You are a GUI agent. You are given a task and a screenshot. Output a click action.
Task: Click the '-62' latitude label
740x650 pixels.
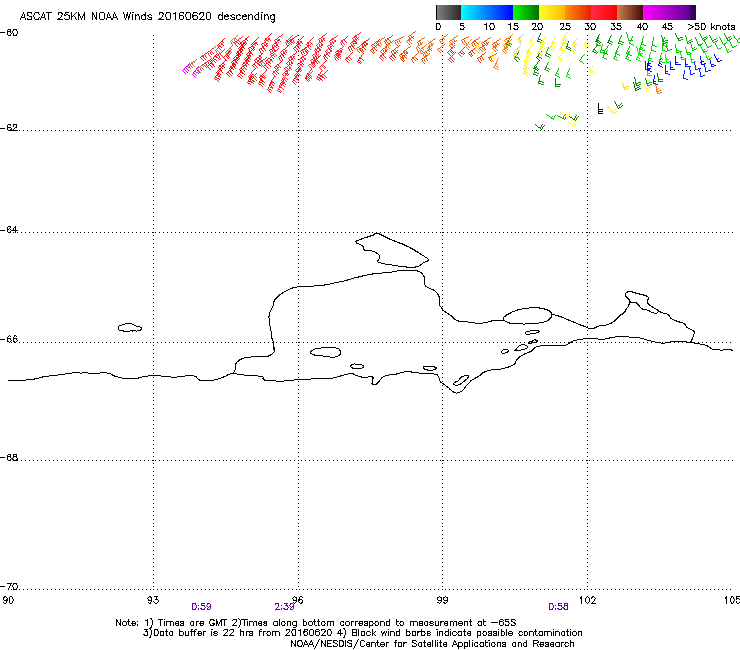(x=9, y=128)
